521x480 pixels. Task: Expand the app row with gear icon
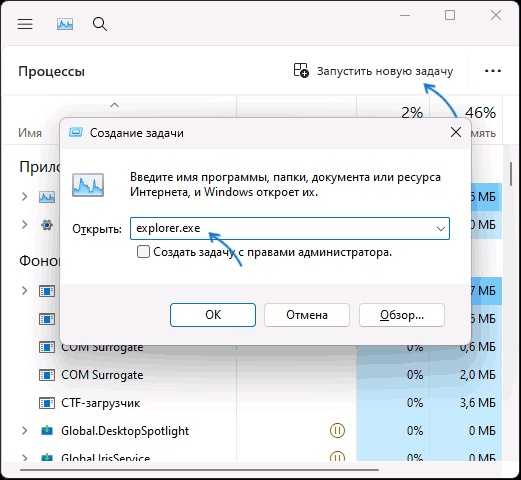[x=24, y=225]
